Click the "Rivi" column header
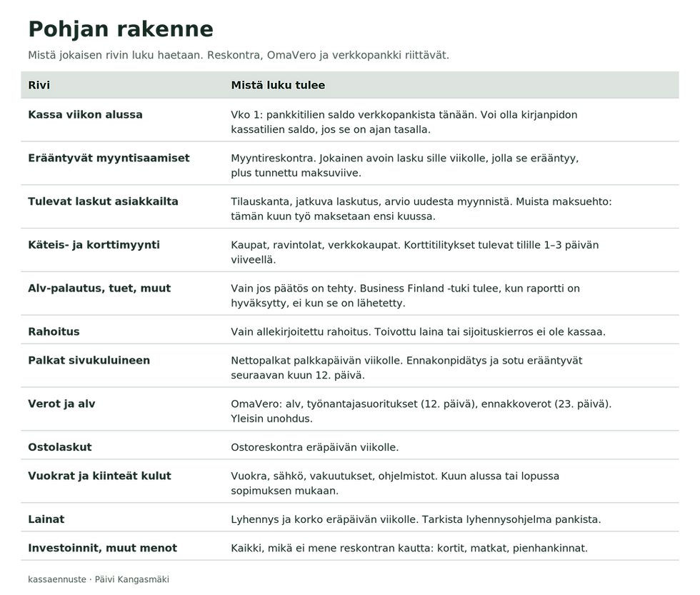 click(39, 85)
